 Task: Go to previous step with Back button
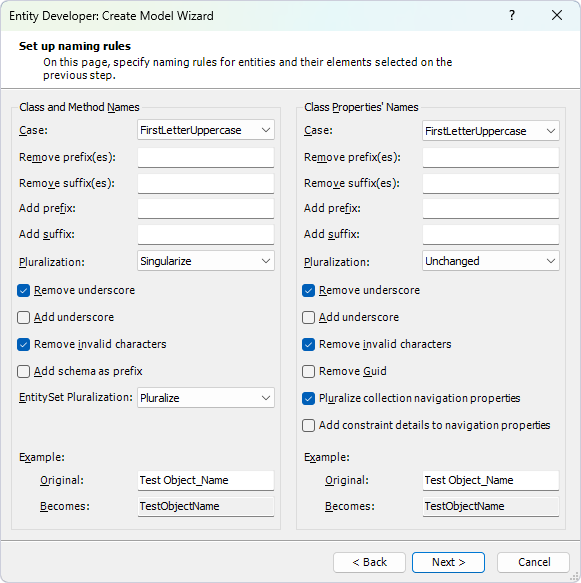pyautogui.click(x=369, y=562)
